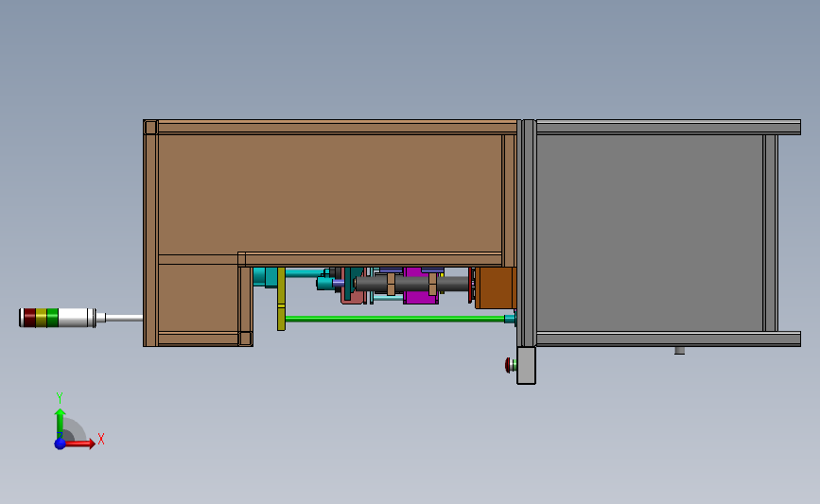Select the gray button box below the frame
820x504 pixels.
(526, 365)
